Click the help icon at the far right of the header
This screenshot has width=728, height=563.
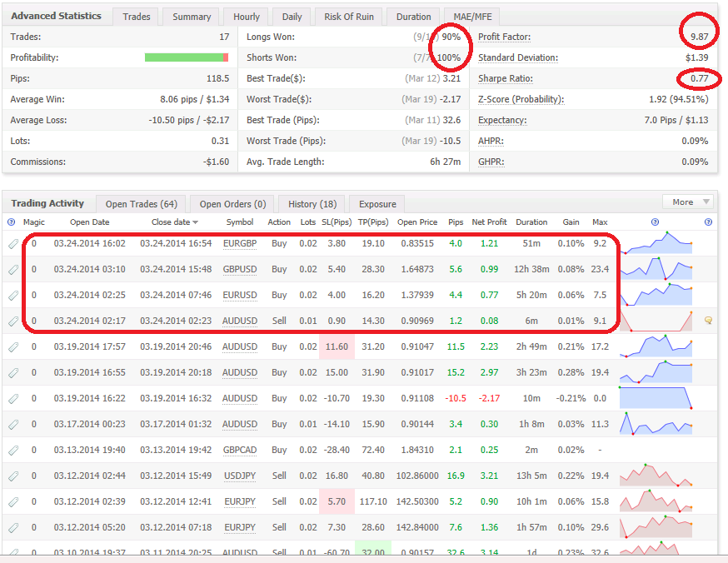708,222
